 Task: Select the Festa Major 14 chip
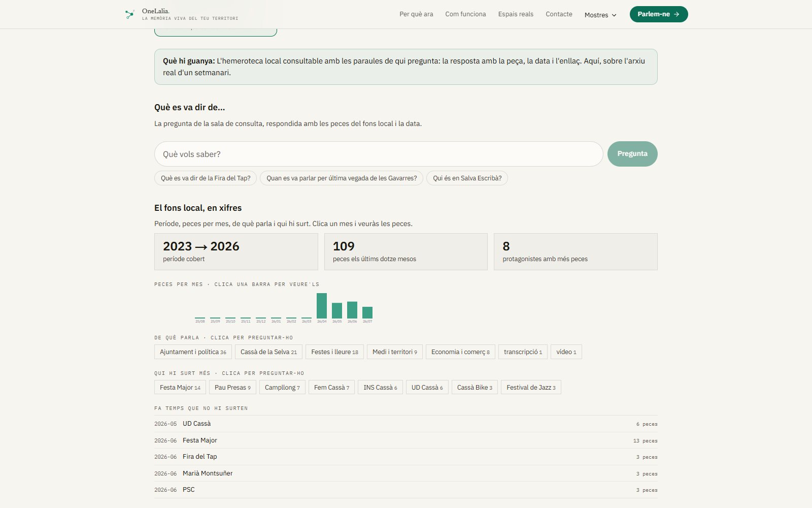point(180,388)
